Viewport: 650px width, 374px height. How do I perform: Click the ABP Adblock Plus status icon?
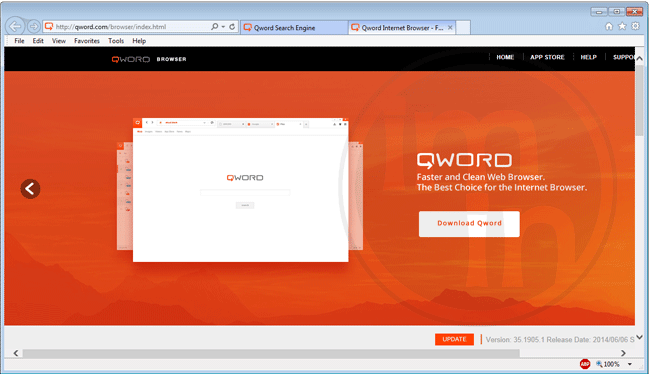click(585, 364)
